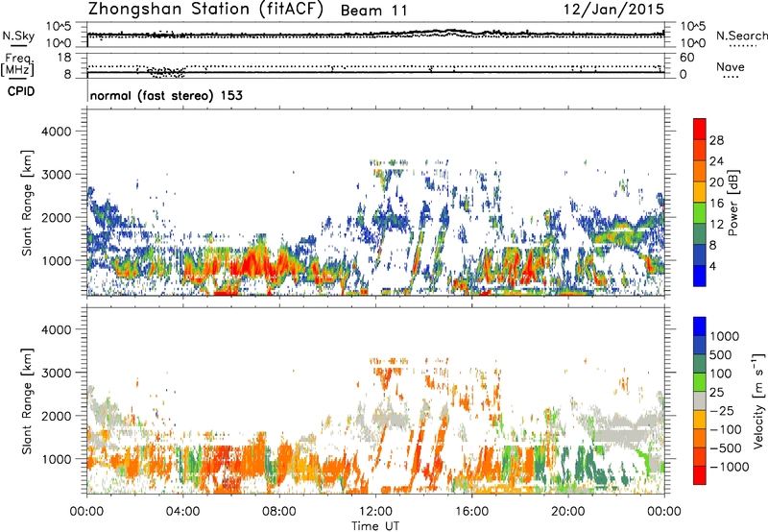Click the 'Nave' legend label

pyautogui.click(x=731, y=67)
